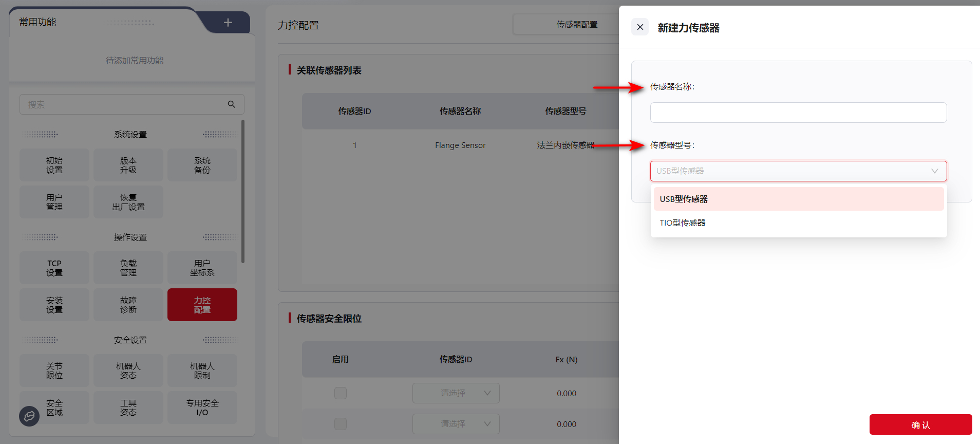Click the search magnifier icon
The width and height of the screenshot is (980, 444).
232,104
